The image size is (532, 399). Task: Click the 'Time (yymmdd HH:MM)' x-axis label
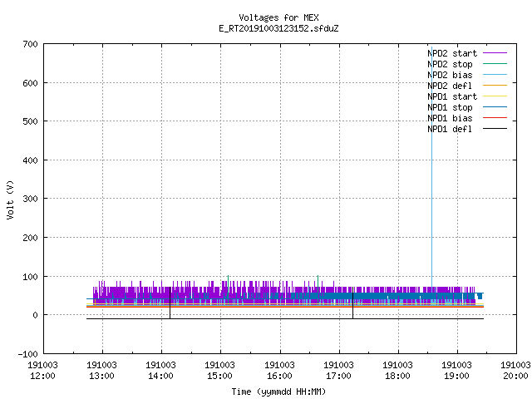(x=278, y=392)
